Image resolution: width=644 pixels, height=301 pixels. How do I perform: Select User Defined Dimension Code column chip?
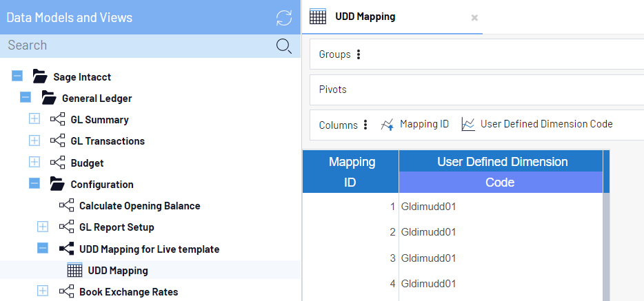click(x=546, y=124)
